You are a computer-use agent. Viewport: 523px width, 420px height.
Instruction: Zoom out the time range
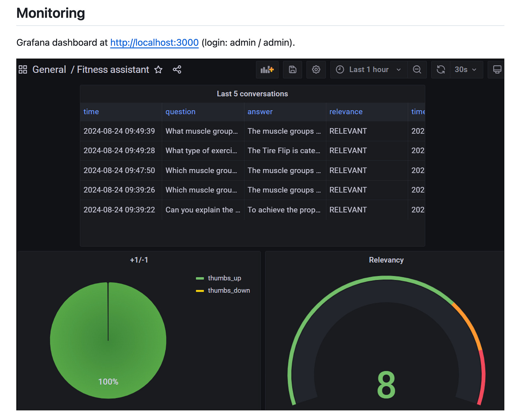(417, 69)
